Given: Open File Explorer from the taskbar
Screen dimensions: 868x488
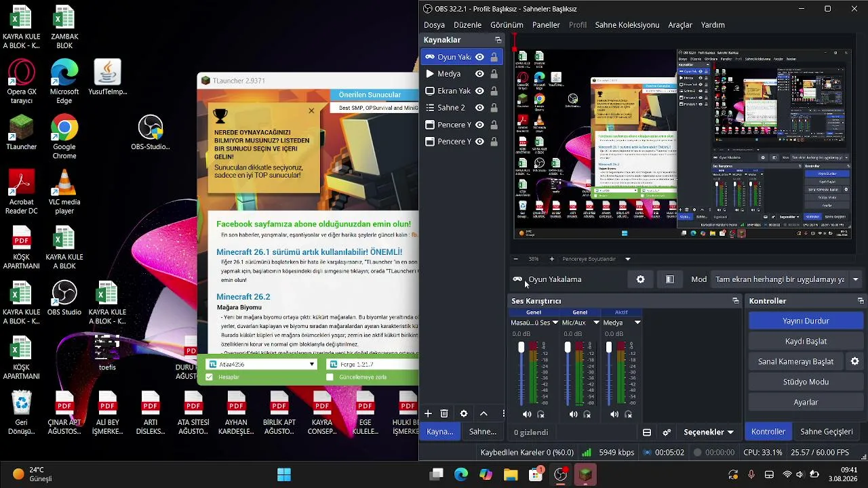Looking at the screenshot, I should pos(511,474).
